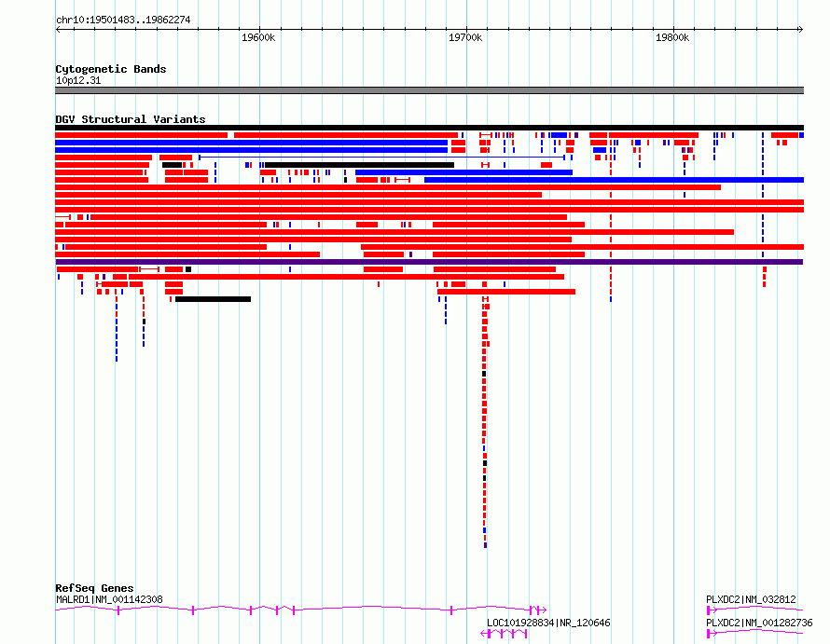Click the short black variant bar below red rows
Image resolution: width=830 pixels, height=644 pixels.
(213, 299)
